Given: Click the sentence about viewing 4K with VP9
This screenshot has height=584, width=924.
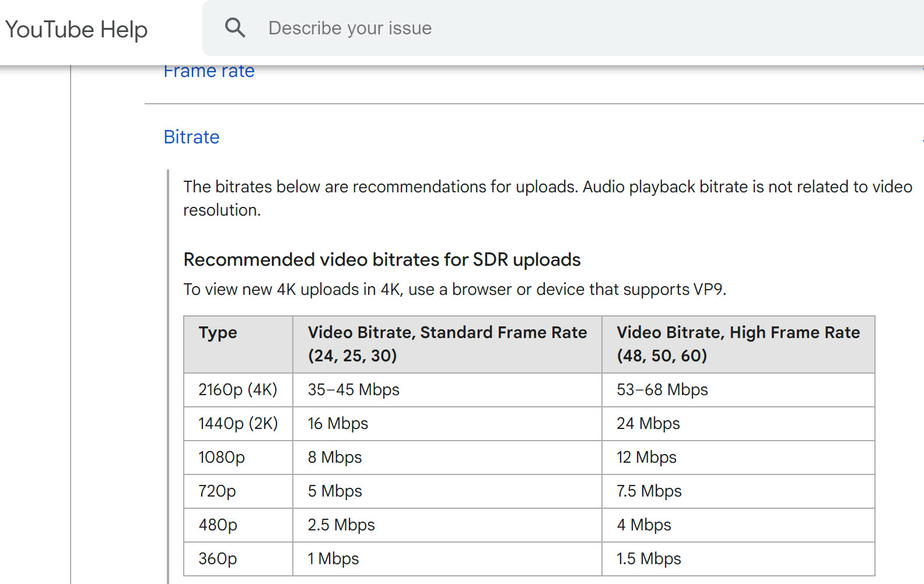Looking at the screenshot, I should tap(454, 289).
